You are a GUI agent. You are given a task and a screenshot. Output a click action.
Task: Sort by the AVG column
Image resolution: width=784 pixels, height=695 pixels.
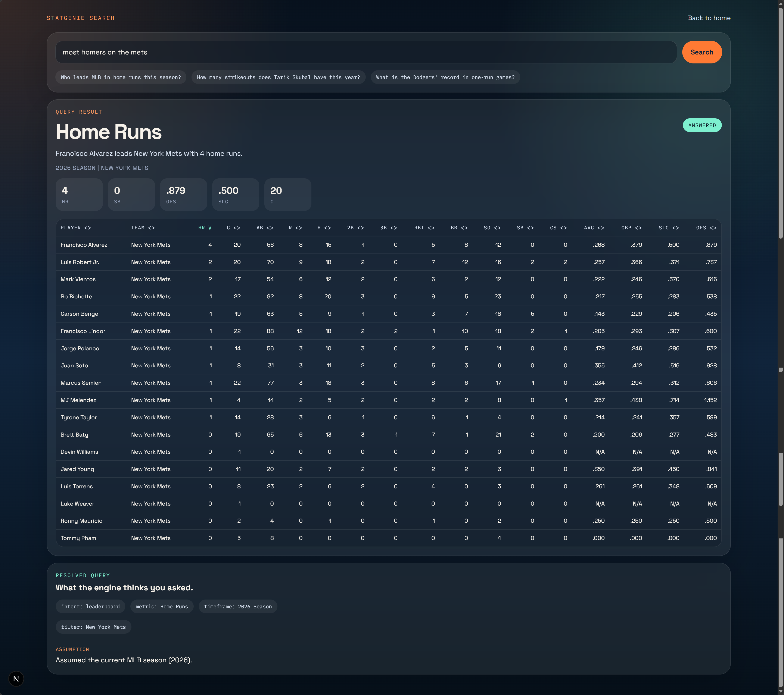[x=594, y=228]
